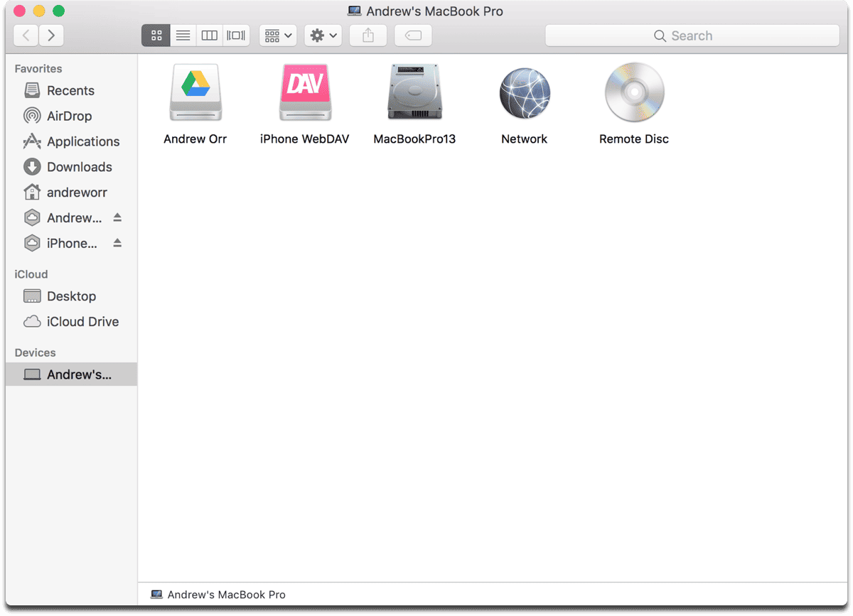Click the Applications sidebar icon
The width and height of the screenshot is (853, 616).
[32, 141]
